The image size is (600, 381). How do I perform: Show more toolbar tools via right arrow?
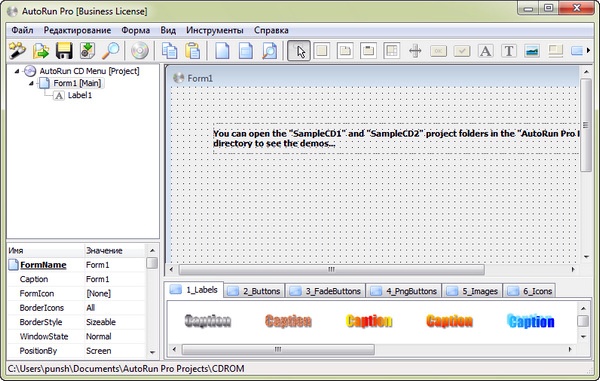(589, 50)
